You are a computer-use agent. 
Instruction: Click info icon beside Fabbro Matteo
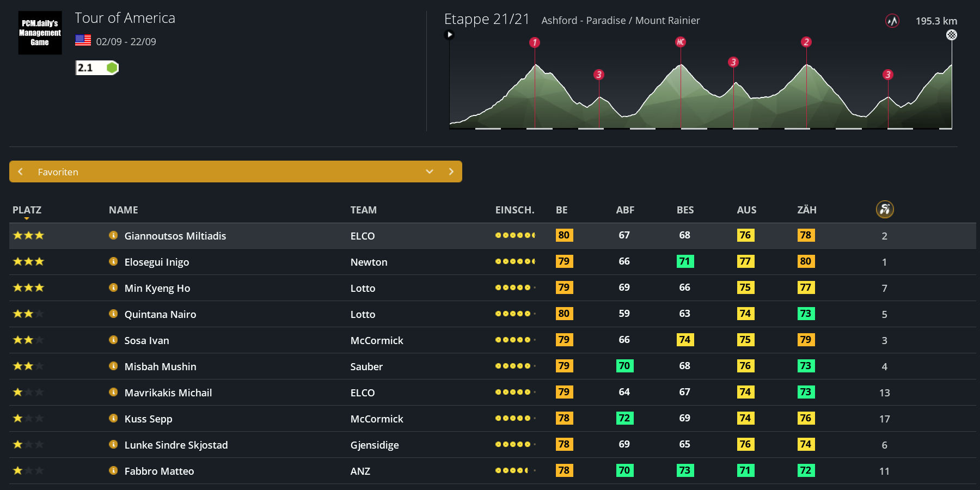click(113, 470)
